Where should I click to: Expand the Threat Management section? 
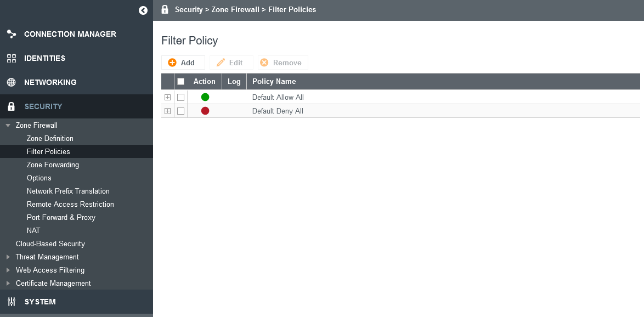point(8,257)
